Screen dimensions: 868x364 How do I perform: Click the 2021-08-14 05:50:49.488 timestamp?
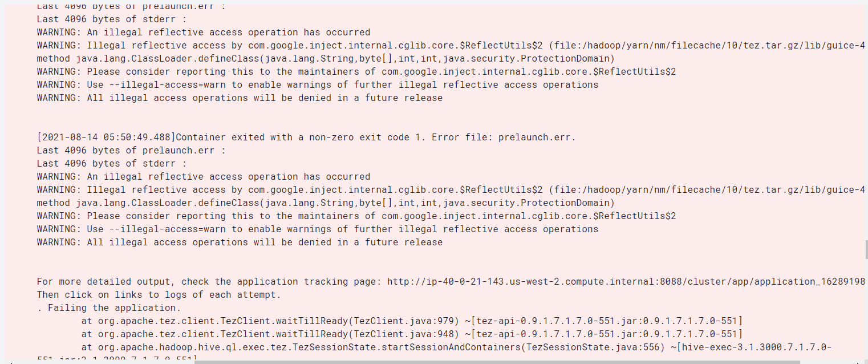[106, 137]
